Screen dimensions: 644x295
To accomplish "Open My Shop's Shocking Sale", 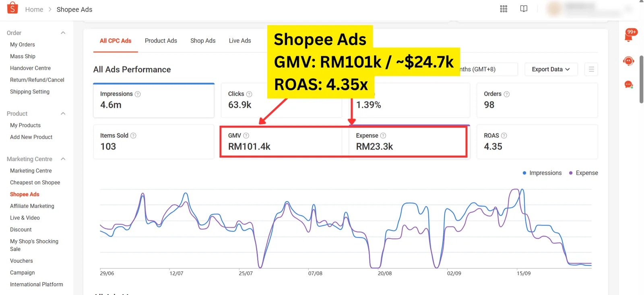I will 34,245.
